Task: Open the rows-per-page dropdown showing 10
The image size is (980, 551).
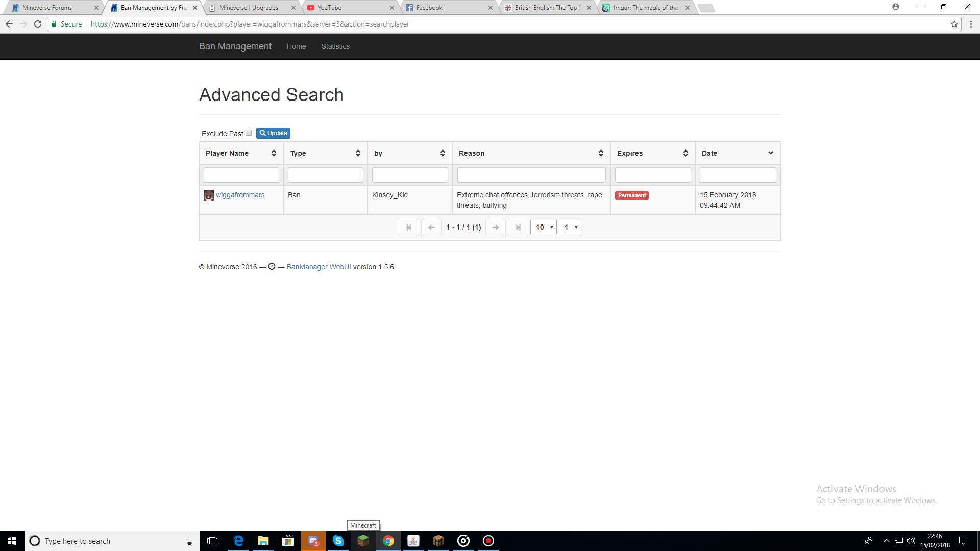Action: (544, 228)
